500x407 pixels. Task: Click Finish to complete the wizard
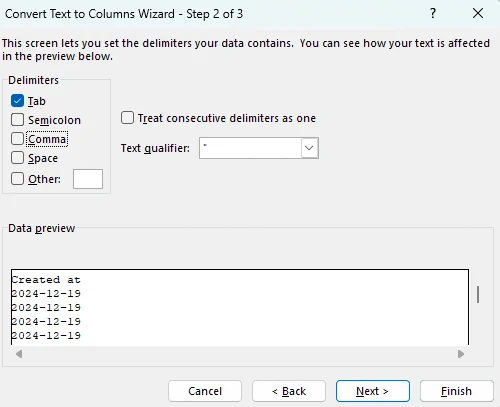click(457, 391)
